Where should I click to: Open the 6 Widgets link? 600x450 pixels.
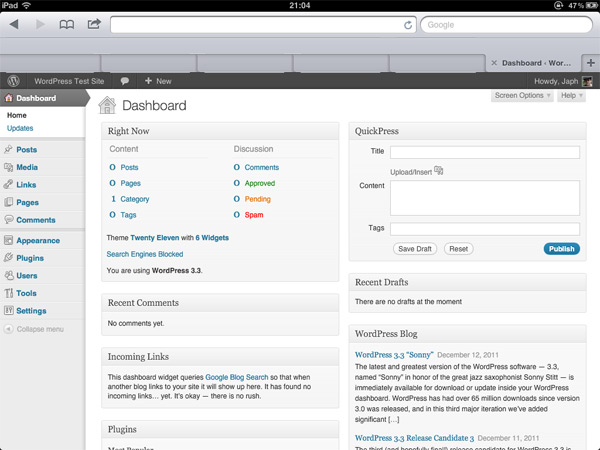(x=212, y=238)
